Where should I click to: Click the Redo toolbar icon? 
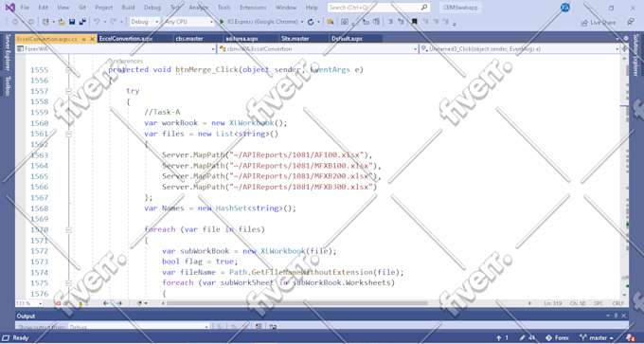point(113,22)
